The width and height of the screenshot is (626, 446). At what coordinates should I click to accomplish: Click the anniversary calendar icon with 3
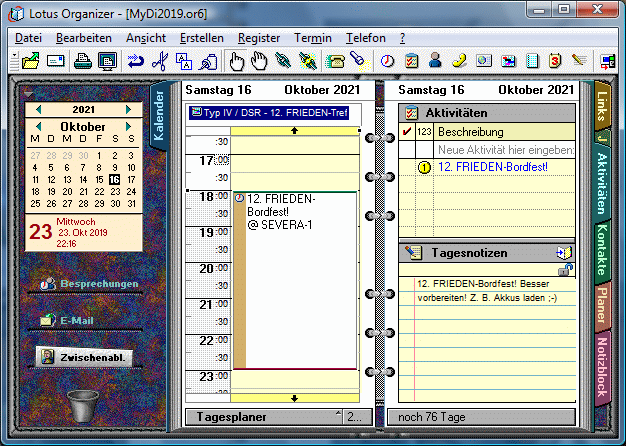[x=555, y=61]
